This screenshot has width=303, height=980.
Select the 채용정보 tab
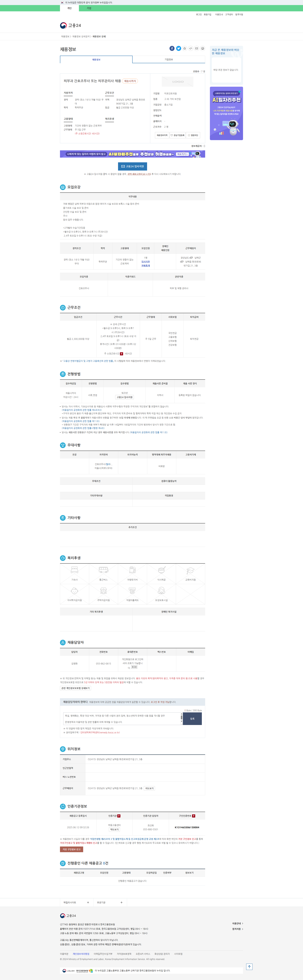(x=96, y=59)
